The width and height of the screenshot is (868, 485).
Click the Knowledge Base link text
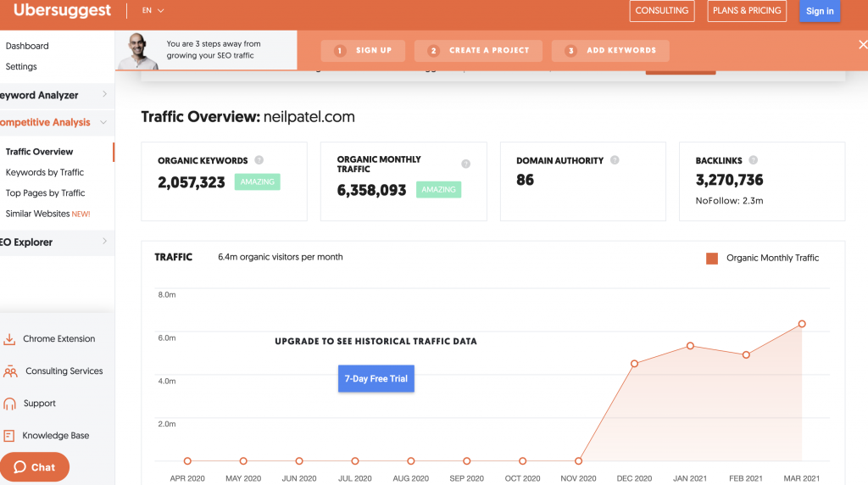tap(55, 436)
